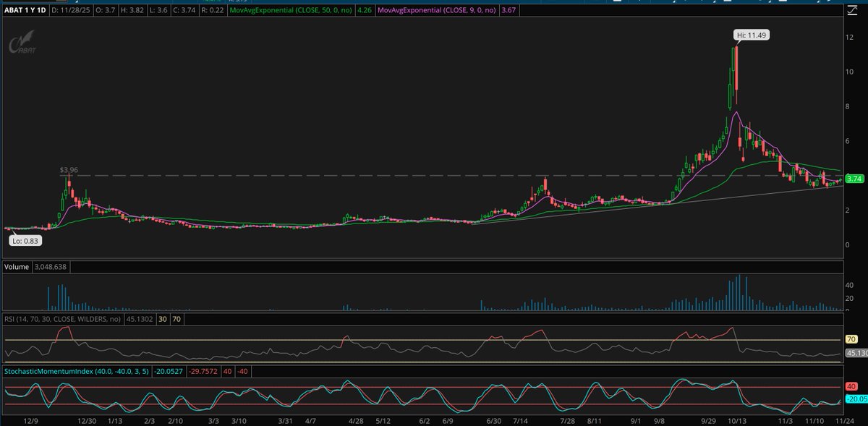Click the 3/10 date on time axis
The image size is (868, 426).
point(239,419)
